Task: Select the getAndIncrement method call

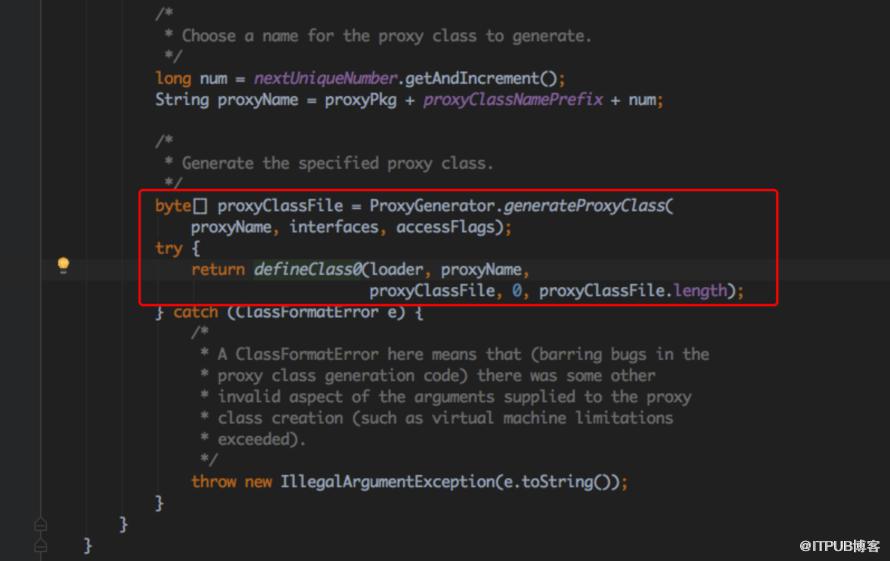Action: (x=473, y=78)
